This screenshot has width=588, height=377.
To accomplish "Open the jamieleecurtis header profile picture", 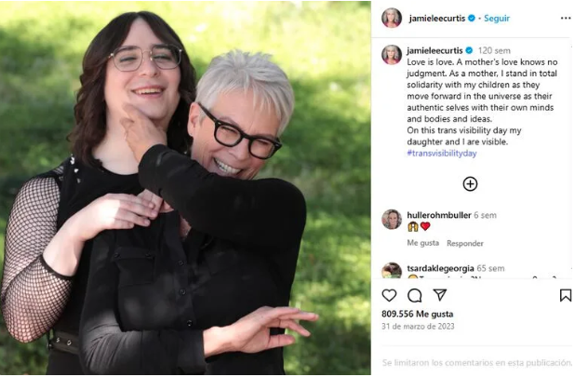I will click(392, 18).
